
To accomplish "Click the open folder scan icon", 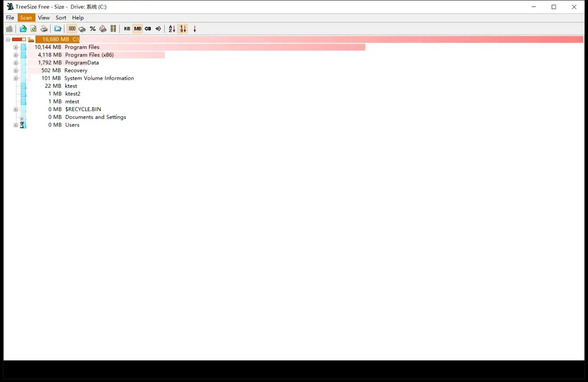I will (x=23, y=29).
